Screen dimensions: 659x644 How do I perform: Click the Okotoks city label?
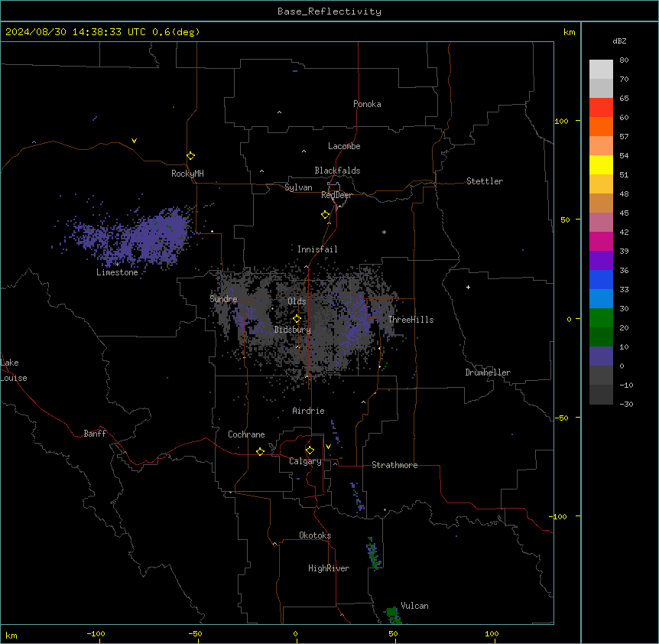point(315,535)
